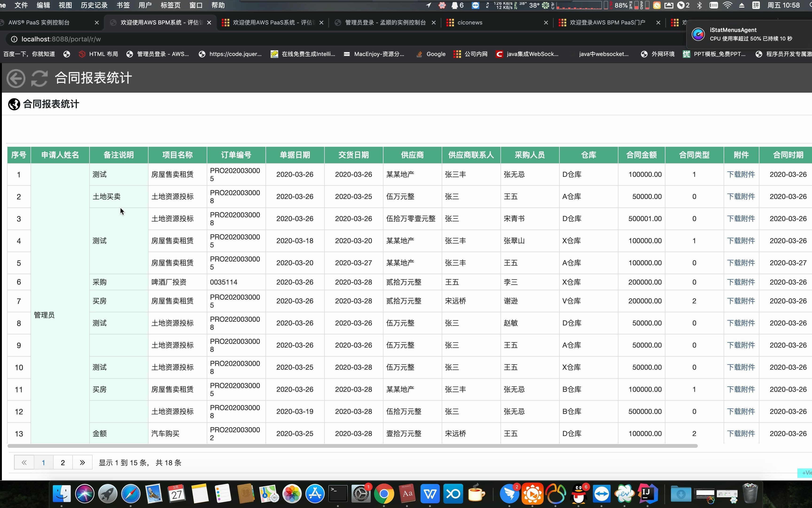
Task: Open WPS Office from the dock
Action: (430, 494)
